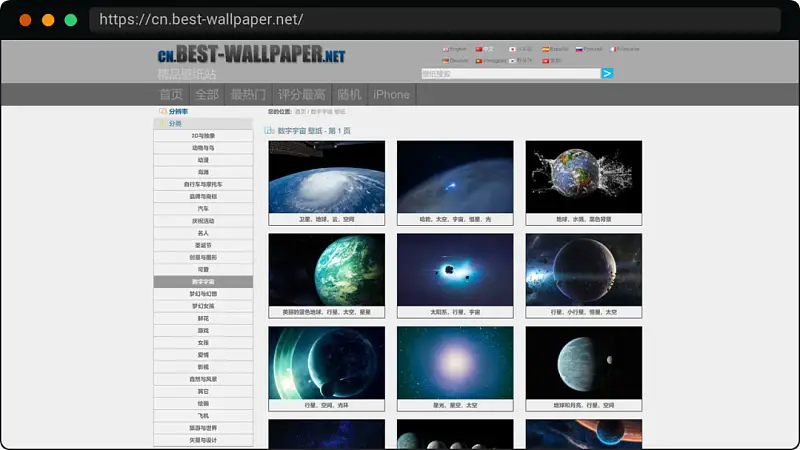The image size is (800, 450).
Task: Open the 矢量与设计 category
Action: point(203,440)
